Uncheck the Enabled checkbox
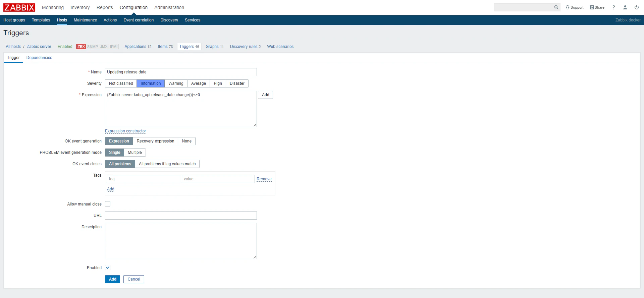This screenshot has height=298, width=644. coord(108,267)
